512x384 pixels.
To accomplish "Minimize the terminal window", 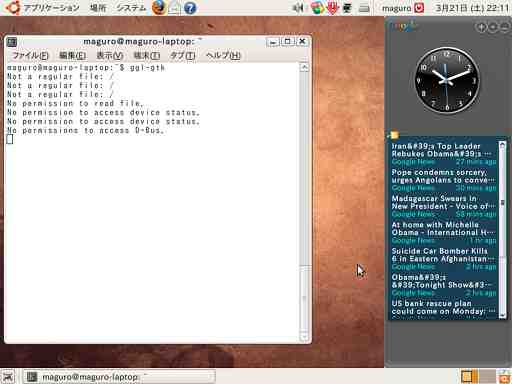I will (x=273, y=42).
